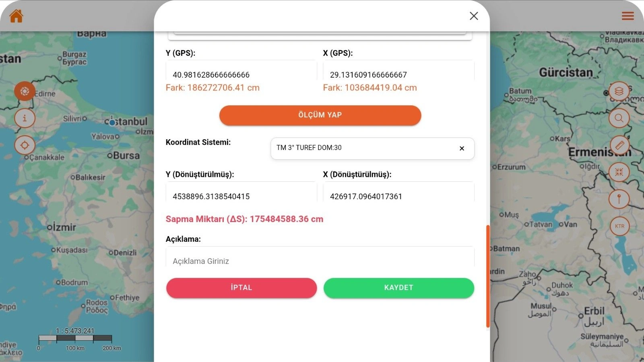The width and height of the screenshot is (644, 362).
Task: Open the Koordinat Sistemi dropdown
Action: point(362,148)
